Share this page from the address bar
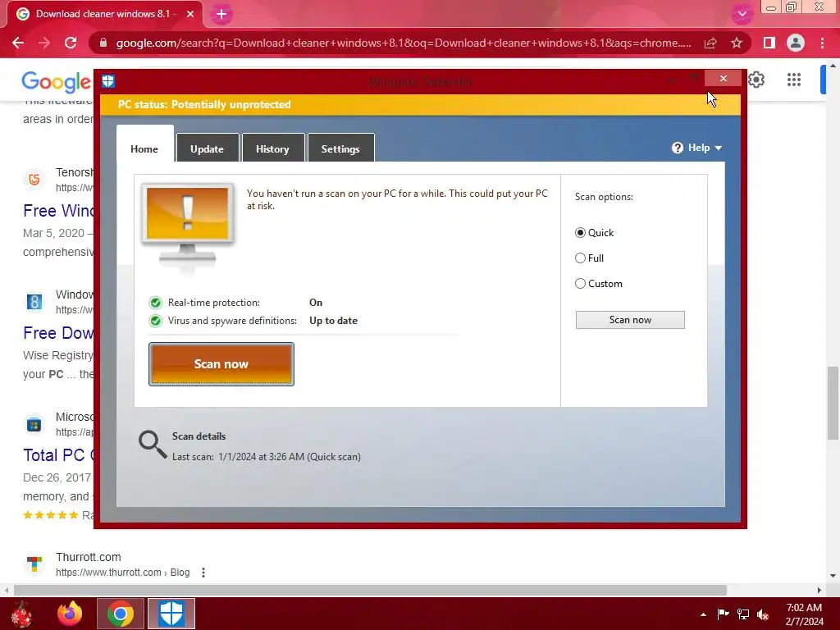Screen dimensions: 840x630 [710, 43]
